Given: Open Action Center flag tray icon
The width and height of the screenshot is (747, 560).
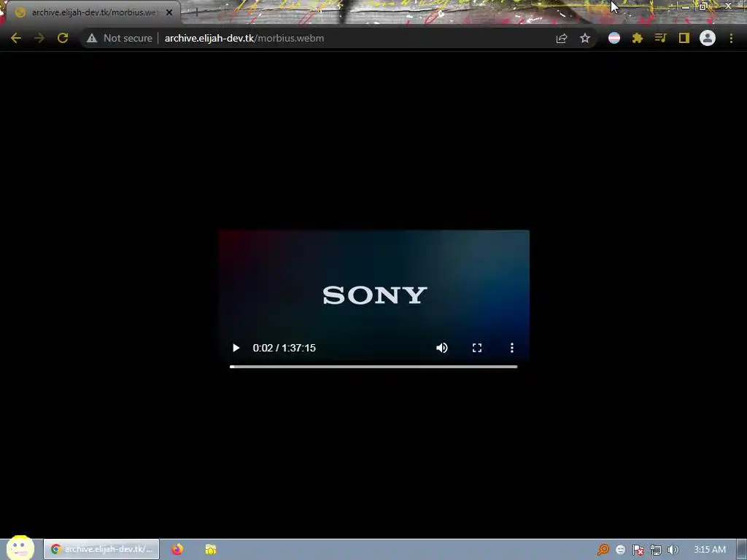Looking at the screenshot, I should pos(638,550).
